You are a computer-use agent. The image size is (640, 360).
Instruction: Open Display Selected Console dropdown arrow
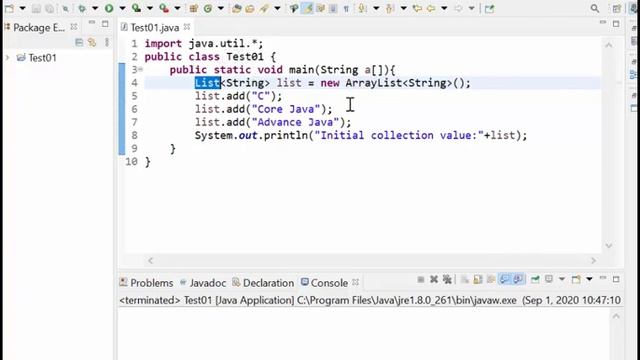point(562,279)
